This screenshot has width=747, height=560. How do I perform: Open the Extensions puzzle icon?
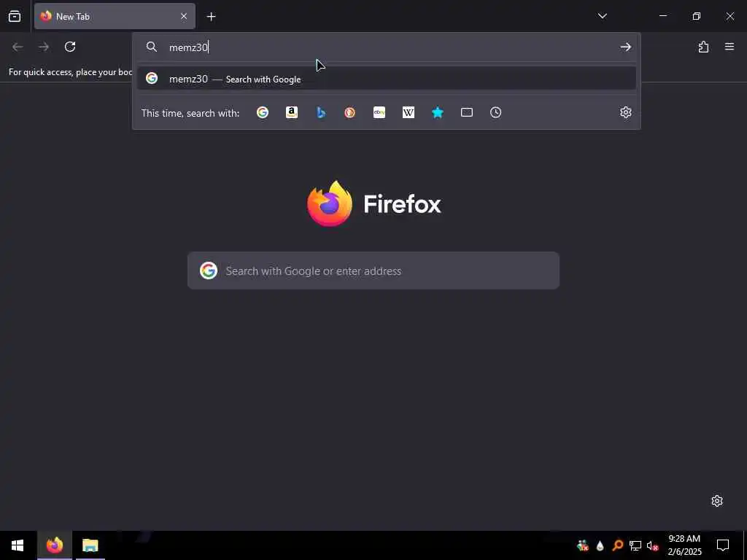tap(703, 47)
